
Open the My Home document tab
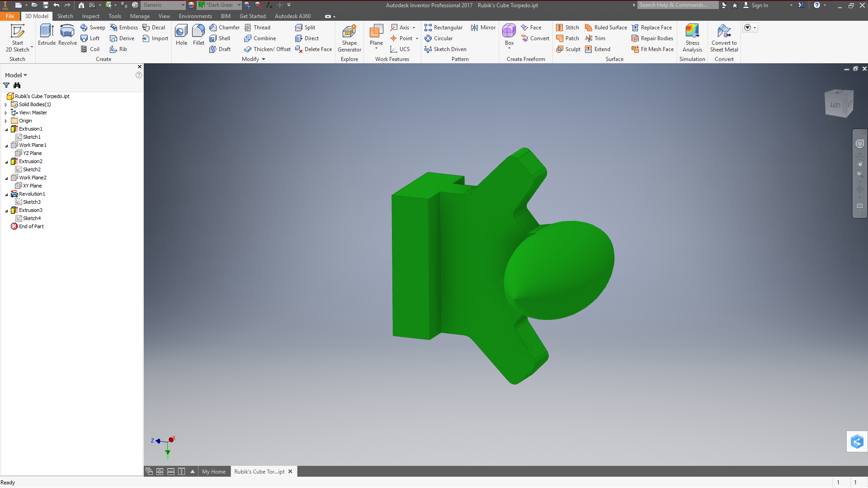(x=214, y=471)
